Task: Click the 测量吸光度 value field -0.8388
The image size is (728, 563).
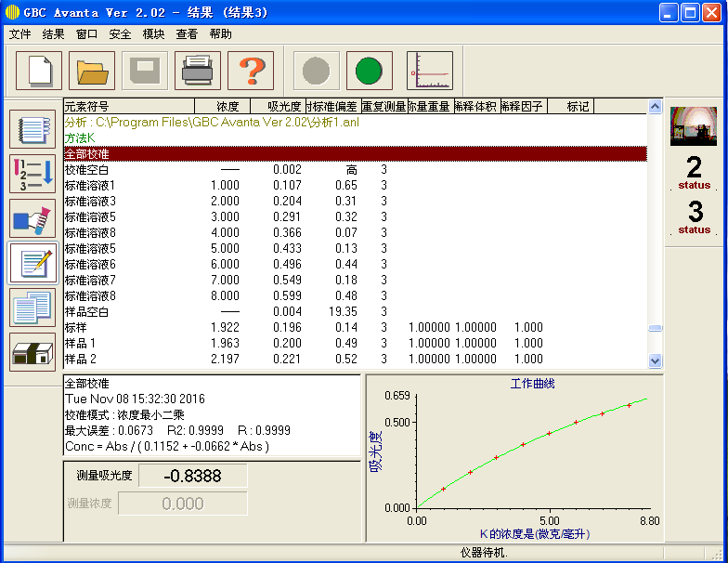Action: [x=193, y=476]
